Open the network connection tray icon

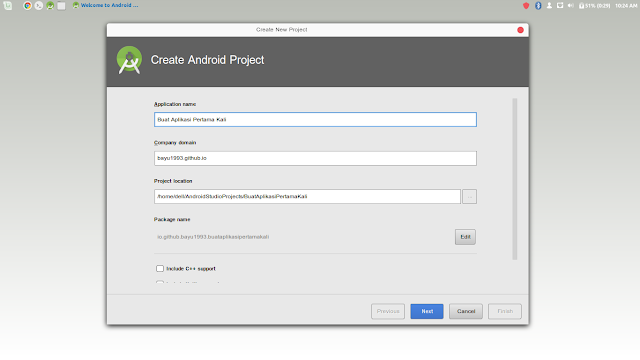(x=560, y=6)
